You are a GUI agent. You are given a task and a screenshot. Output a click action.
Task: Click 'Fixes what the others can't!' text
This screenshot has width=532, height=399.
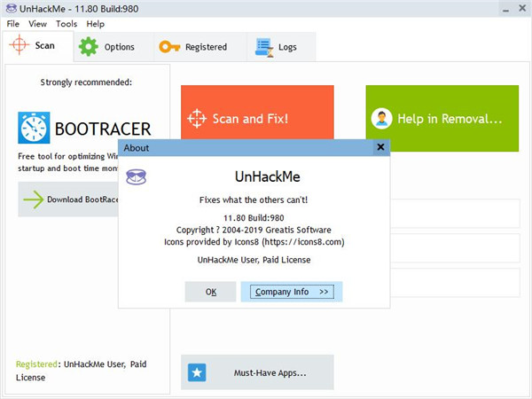[254, 199]
